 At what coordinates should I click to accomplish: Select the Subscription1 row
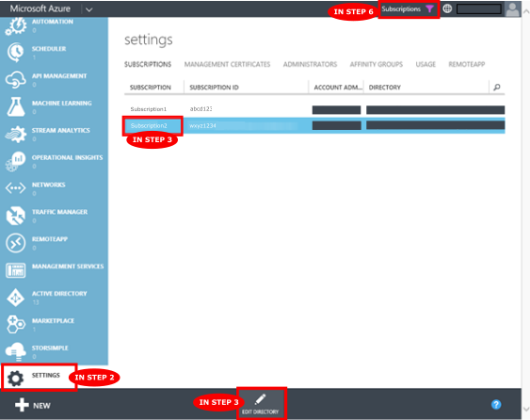click(x=314, y=109)
